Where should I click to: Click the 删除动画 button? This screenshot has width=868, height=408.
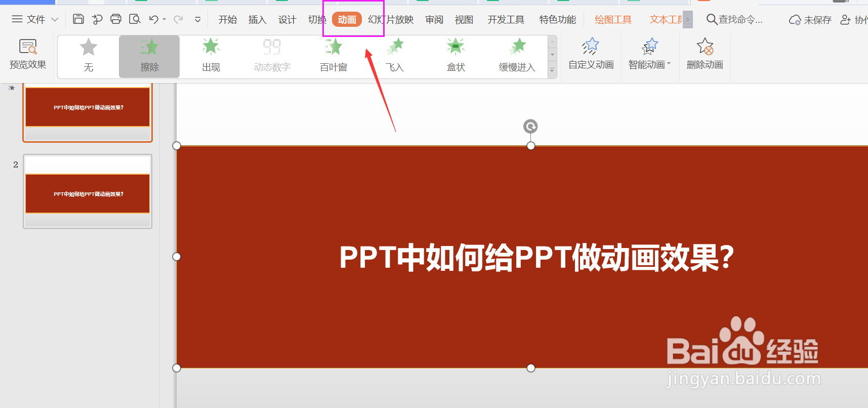[705, 54]
